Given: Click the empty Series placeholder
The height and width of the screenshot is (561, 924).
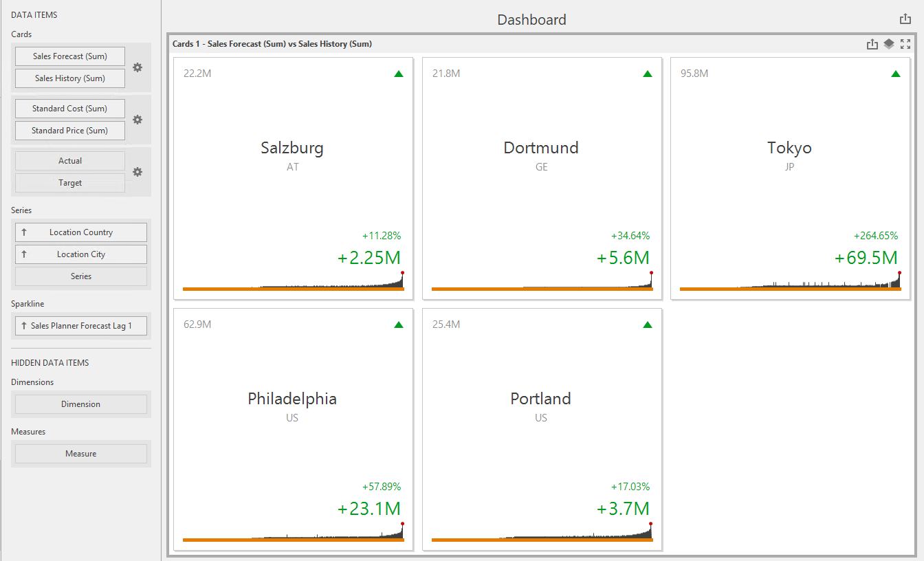Looking at the screenshot, I should point(81,276).
